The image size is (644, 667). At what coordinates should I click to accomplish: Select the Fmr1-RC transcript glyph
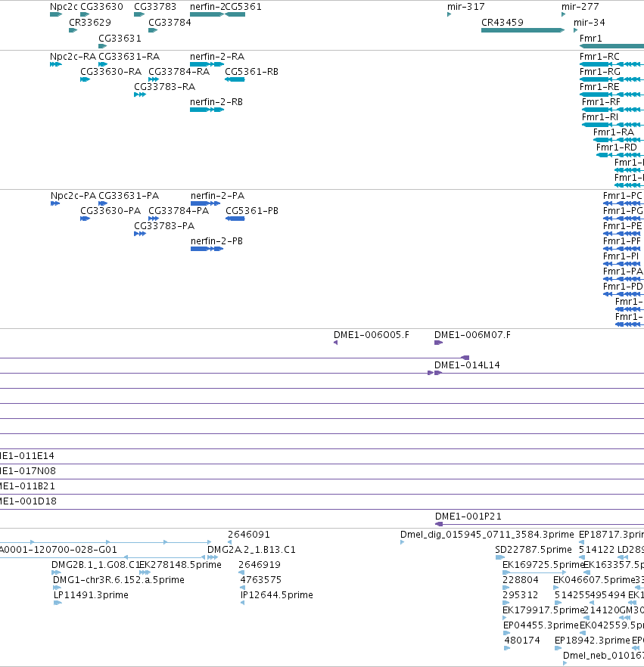point(611,64)
